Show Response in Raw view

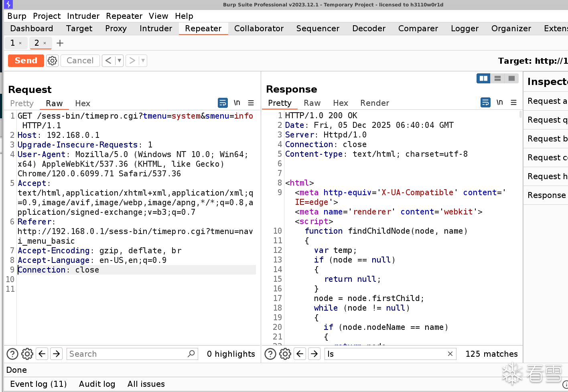(x=312, y=103)
